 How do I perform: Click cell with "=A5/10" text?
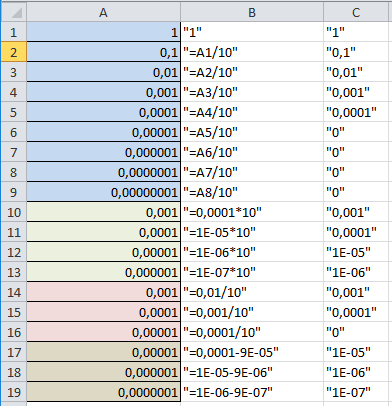point(252,132)
